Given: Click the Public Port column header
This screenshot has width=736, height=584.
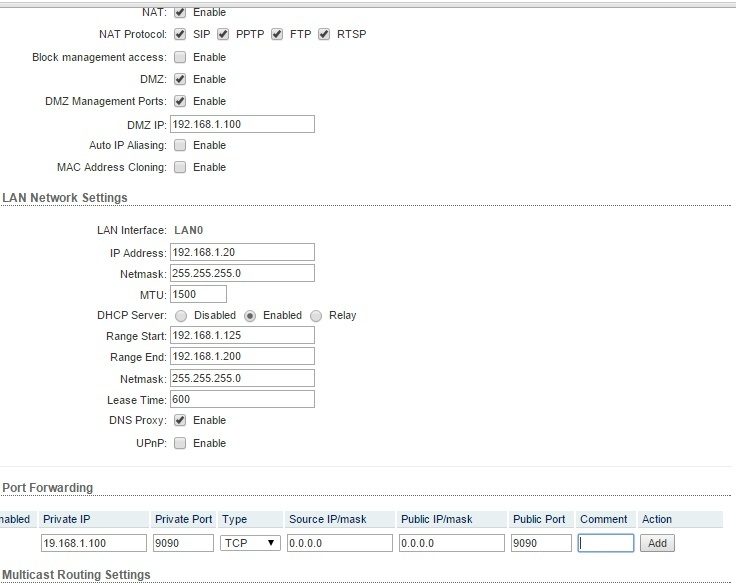Looking at the screenshot, I should (x=539, y=519).
